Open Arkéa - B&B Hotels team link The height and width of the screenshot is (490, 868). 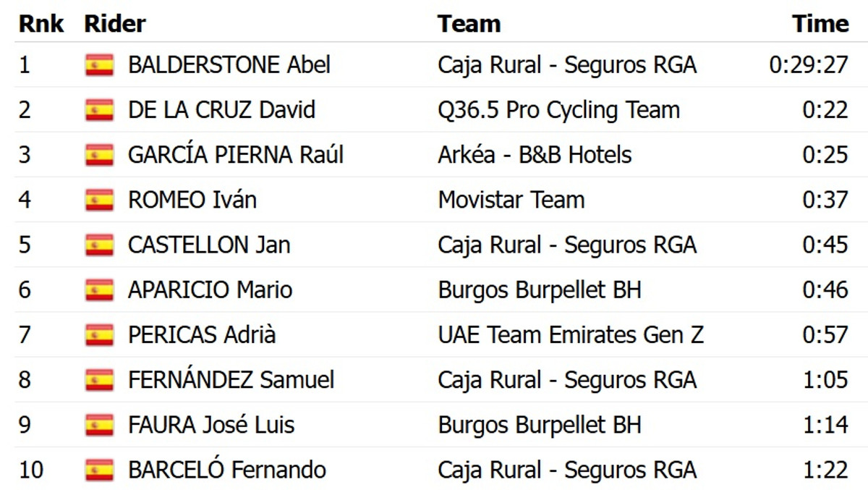pos(535,155)
